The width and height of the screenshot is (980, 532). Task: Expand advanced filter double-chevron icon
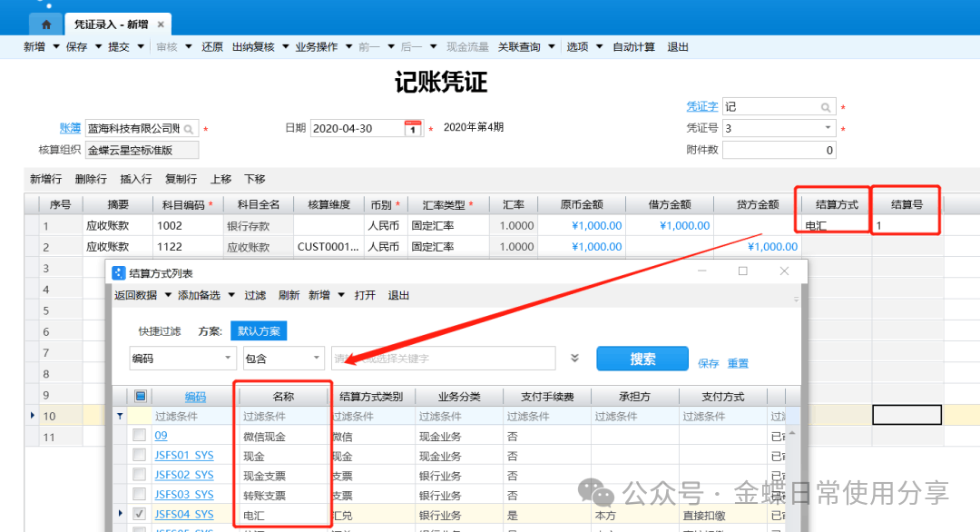574,359
